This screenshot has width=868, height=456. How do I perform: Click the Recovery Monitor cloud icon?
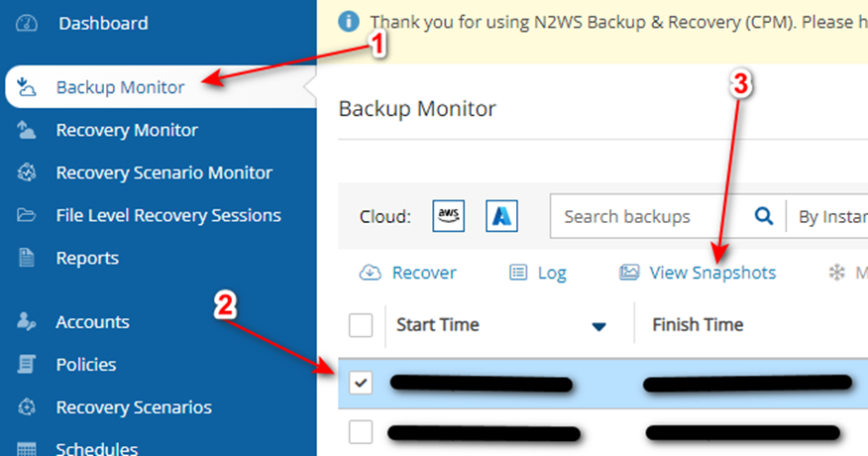[x=26, y=130]
